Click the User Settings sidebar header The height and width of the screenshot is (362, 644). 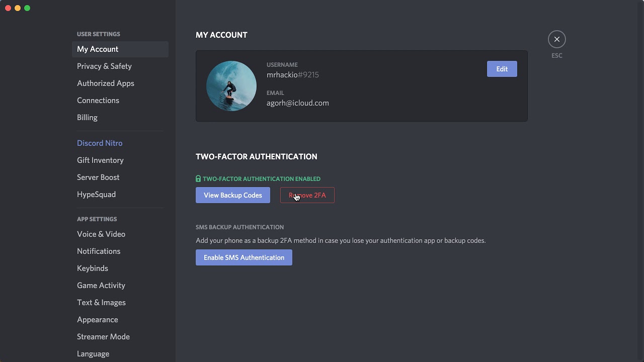point(99,34)
